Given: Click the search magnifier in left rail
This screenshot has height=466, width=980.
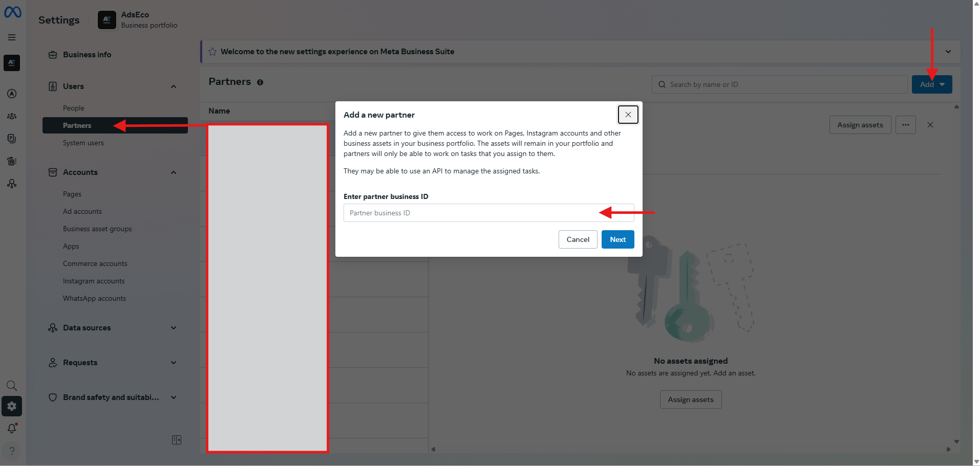Looking at the screenshot, I should (x=12, y=386).
